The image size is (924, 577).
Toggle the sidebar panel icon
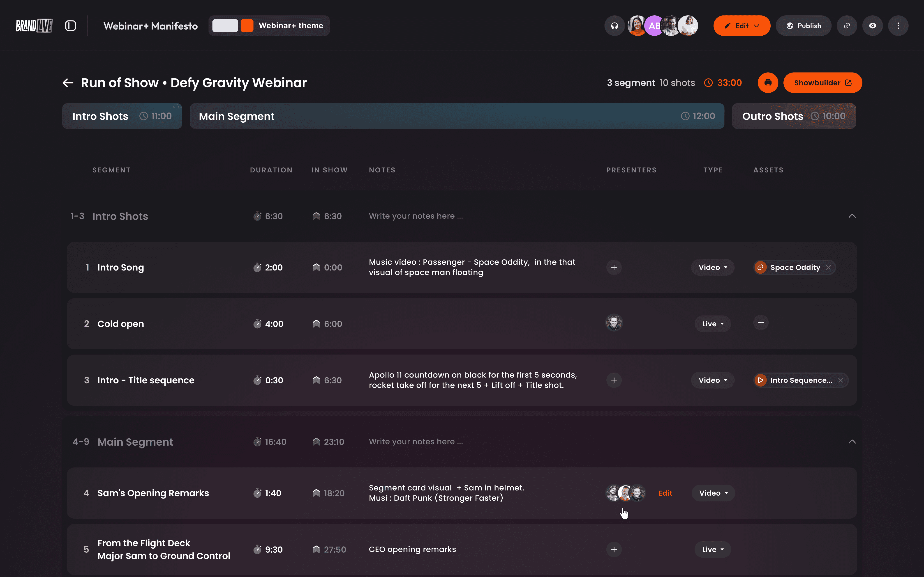click(71, 25)
